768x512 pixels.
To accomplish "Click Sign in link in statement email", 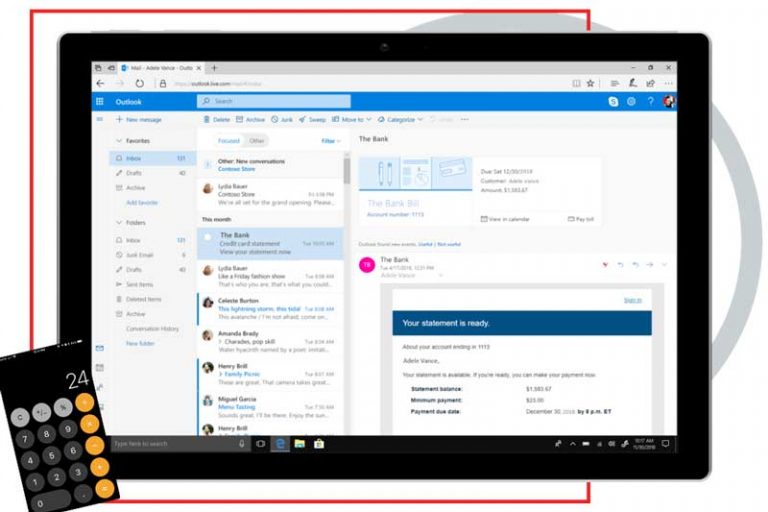I will (x=632, y=300).
